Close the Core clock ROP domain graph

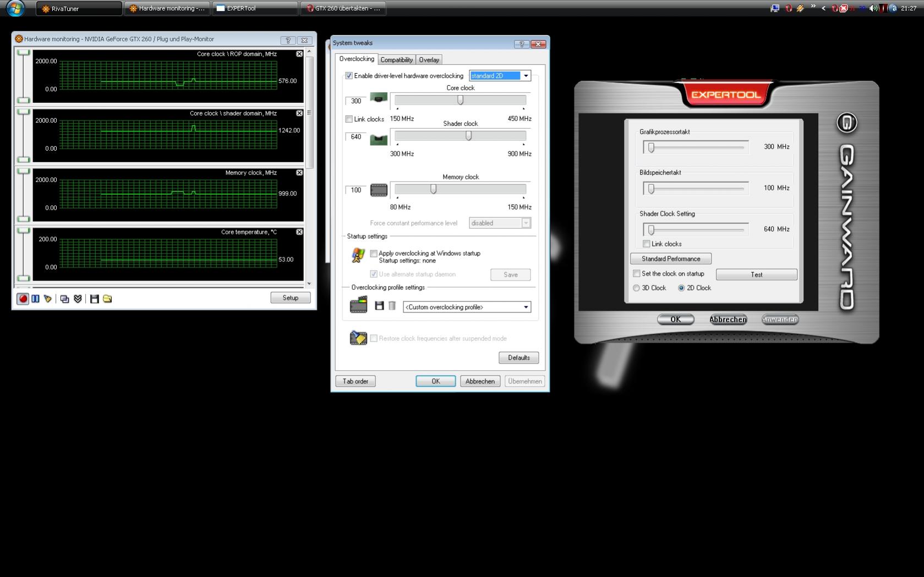[x=299, y=54]
